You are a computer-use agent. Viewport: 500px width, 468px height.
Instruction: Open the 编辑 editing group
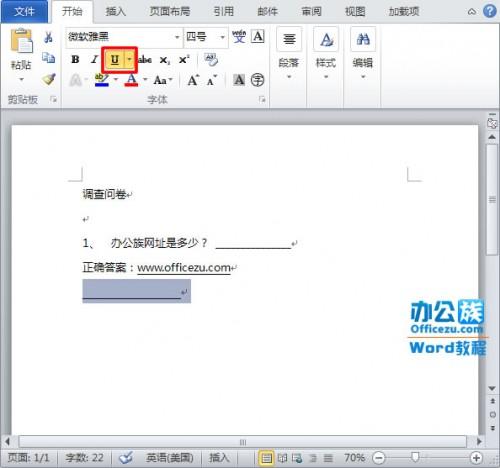coord(363,53)
